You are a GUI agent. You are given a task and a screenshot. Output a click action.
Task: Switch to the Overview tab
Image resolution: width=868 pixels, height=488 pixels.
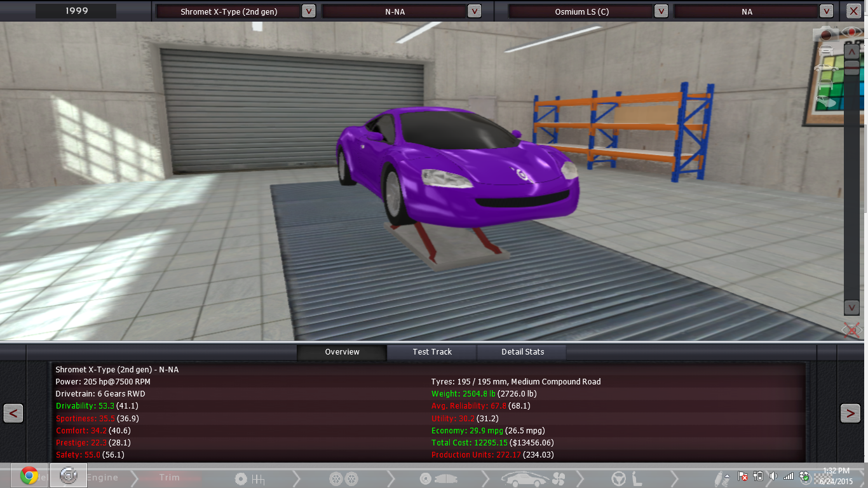coord(342,352)
